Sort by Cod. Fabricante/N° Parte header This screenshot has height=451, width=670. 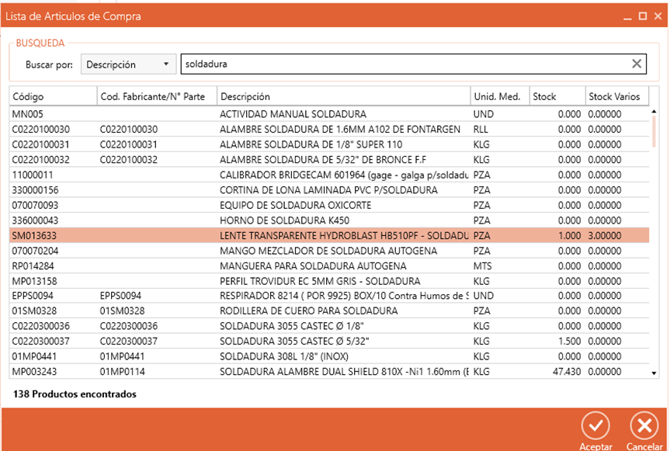(157, 97)
